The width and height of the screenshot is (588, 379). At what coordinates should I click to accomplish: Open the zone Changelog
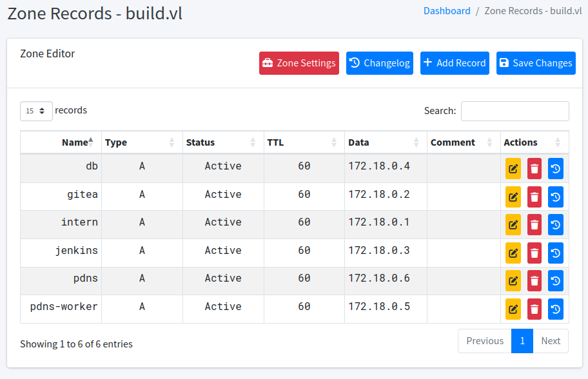click(379, 63)
